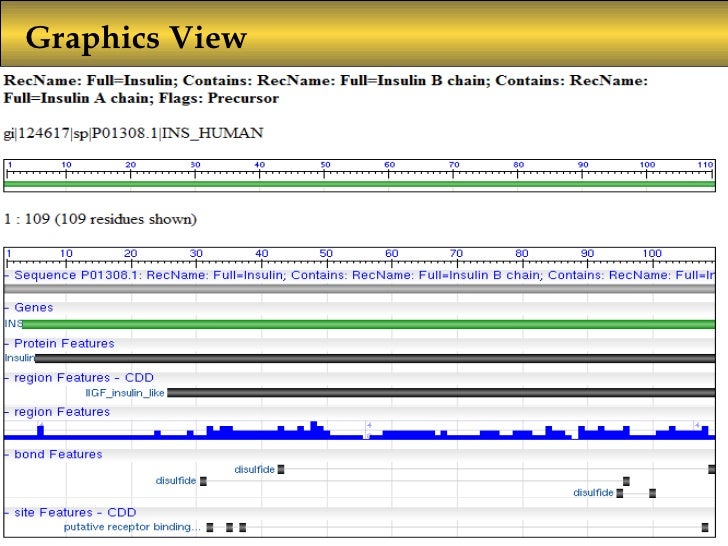Click the disulfide label starting near residue 31

pyautogui.click(x=176, y=481)
